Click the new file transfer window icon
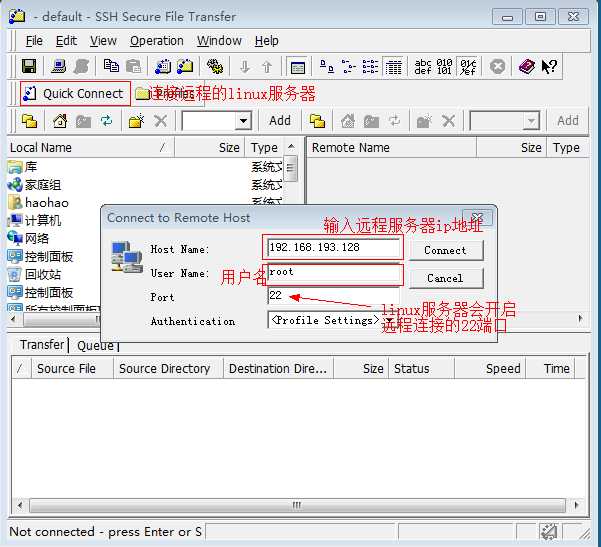 (185, 66)
